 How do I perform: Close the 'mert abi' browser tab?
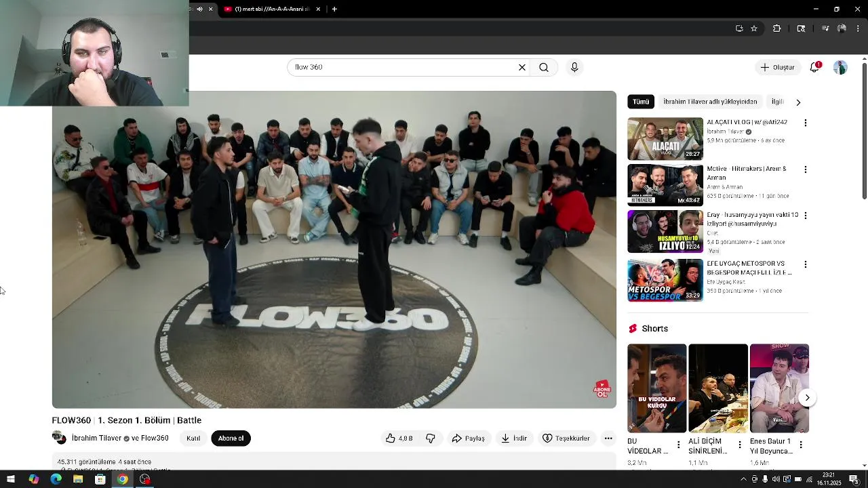coord(318,9)
